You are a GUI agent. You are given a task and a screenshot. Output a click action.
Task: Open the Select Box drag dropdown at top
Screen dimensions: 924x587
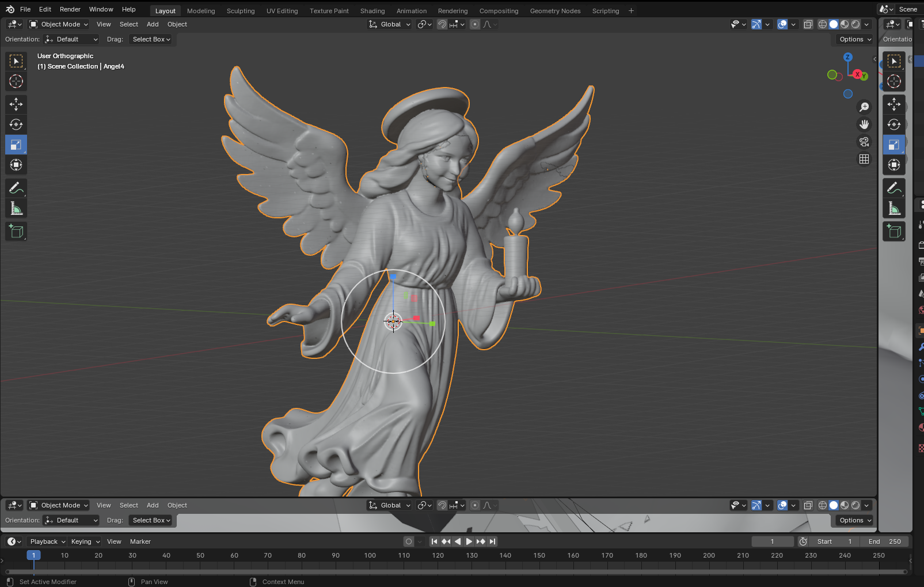point(151,39)
